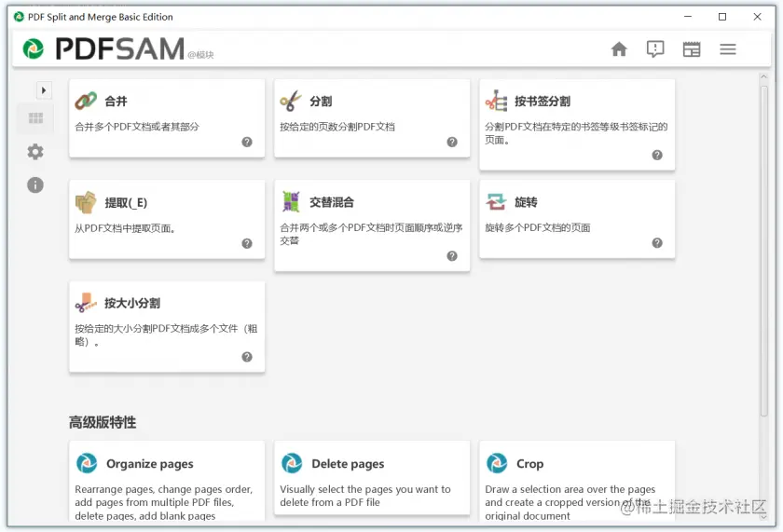Click the PDFSAM header wordmark
The width and height of the screenshot is (783, 532).
120,48
